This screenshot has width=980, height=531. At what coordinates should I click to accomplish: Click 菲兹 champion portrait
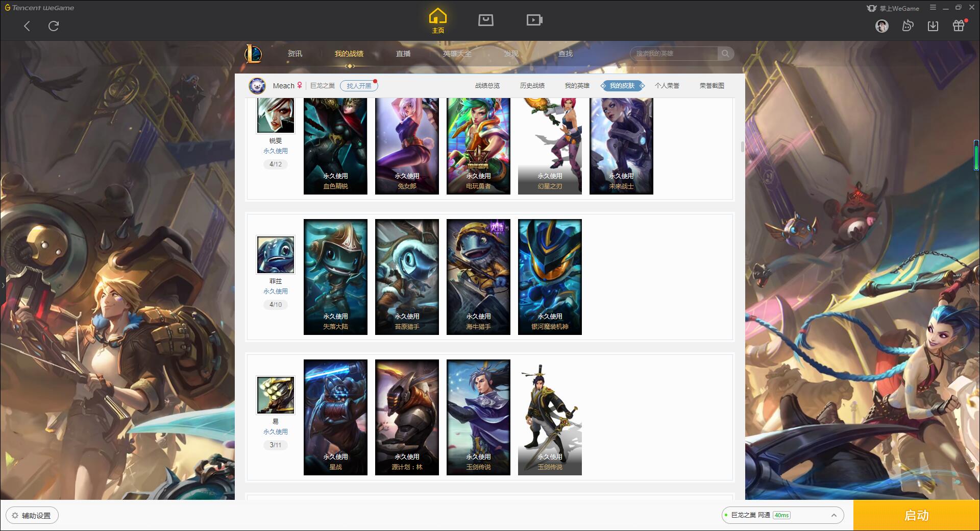pos(276,255)
